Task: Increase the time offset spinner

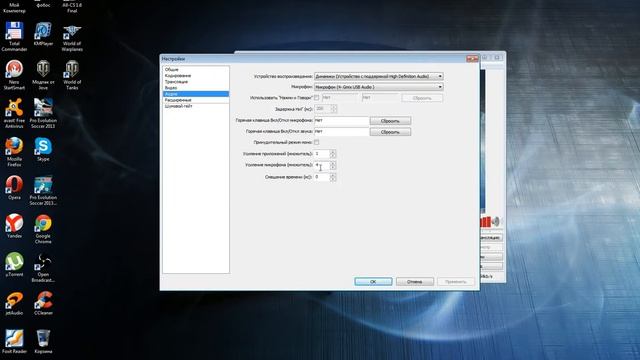Action: 333,175
